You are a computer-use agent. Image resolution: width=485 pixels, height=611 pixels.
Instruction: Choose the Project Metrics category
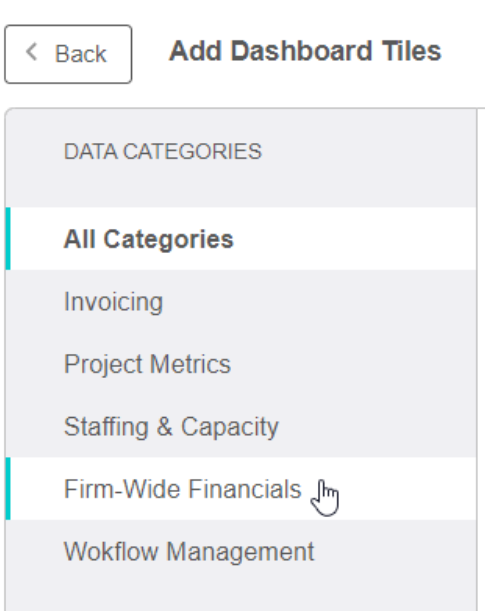pyautogui.click(x=241, y=364)
